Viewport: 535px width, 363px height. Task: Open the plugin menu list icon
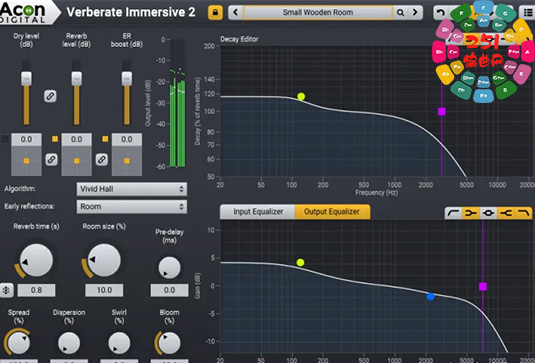tap(527, 13)
